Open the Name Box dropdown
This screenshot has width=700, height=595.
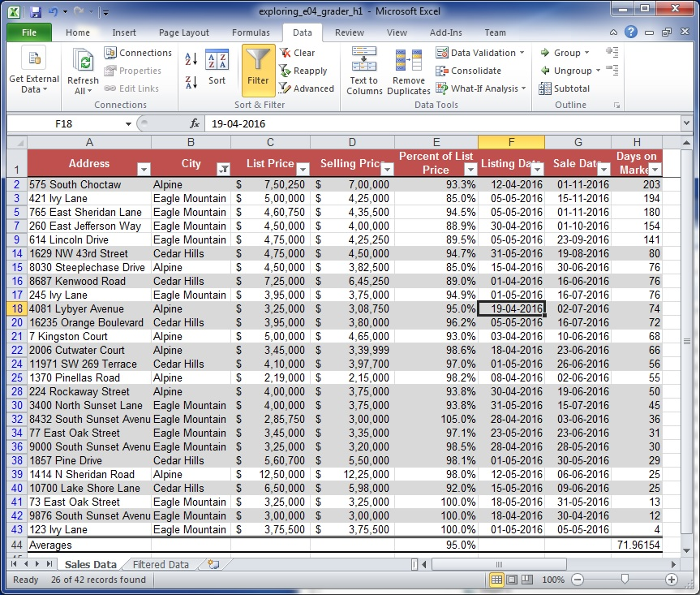point(128,124)
